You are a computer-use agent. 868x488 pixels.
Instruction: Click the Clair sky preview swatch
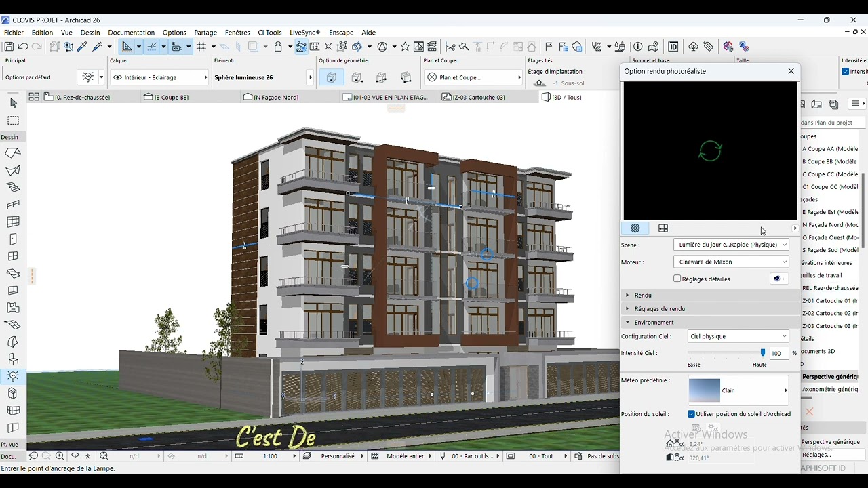point(704,390)
